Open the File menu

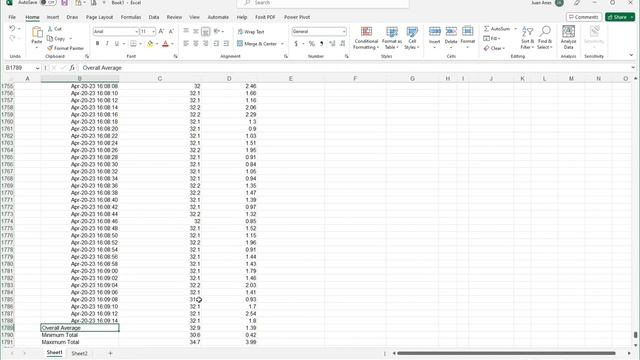[x=12, y=17]
